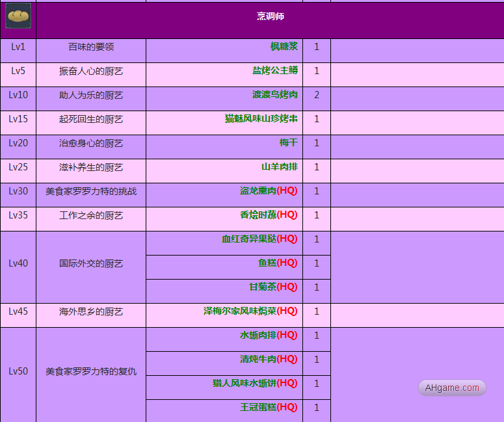Click the 渡渡鸟烤肉 item link
The width and height of the screenshot is (504, 422).
click(x=274, y=95)
